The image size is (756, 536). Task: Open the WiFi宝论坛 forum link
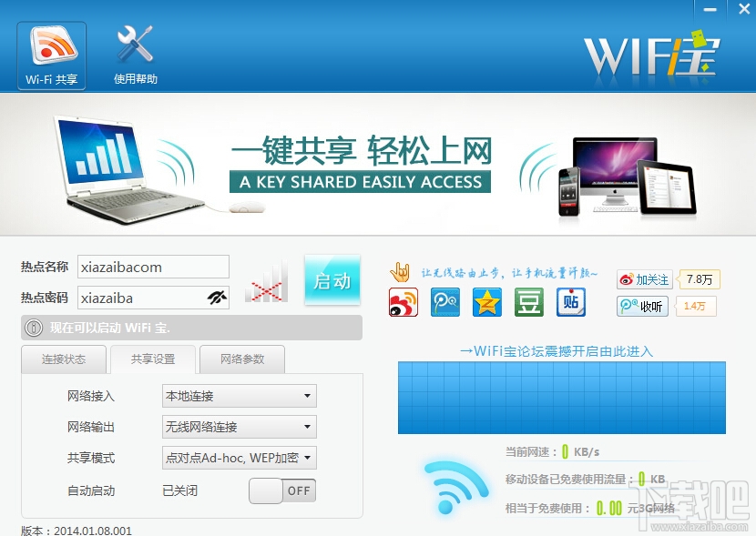click(x=557, y=351)
